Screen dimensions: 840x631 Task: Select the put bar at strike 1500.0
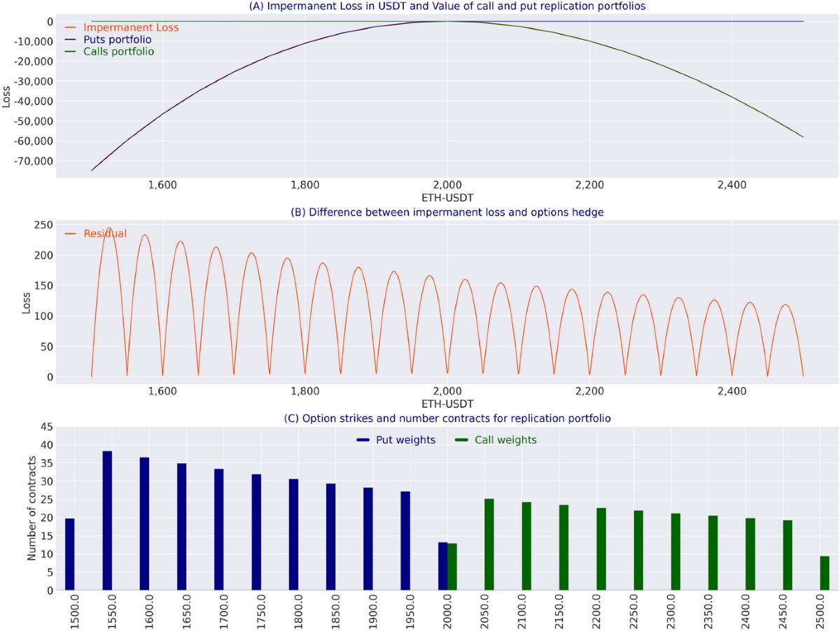[x=70, y=554]
